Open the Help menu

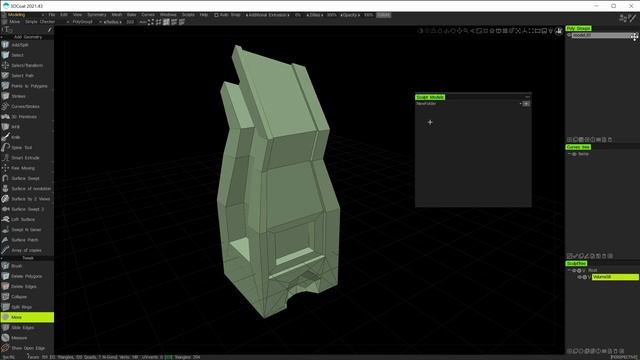coord(204,15)
